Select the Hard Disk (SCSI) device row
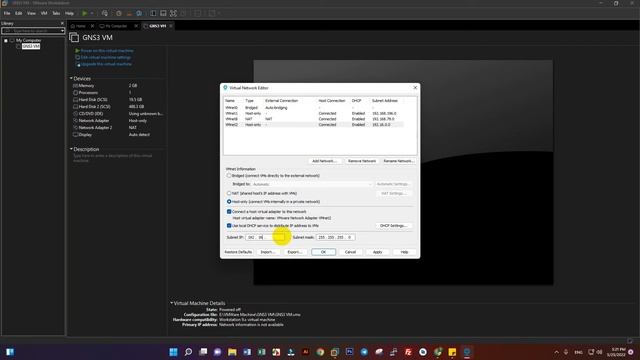This screenshot has height=360, width=640. point(118,100)
